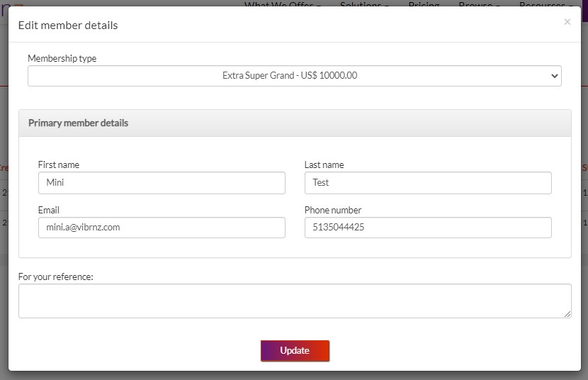Click the First name input field
Screen dimensions: 588x380
(x=162, y=183)
